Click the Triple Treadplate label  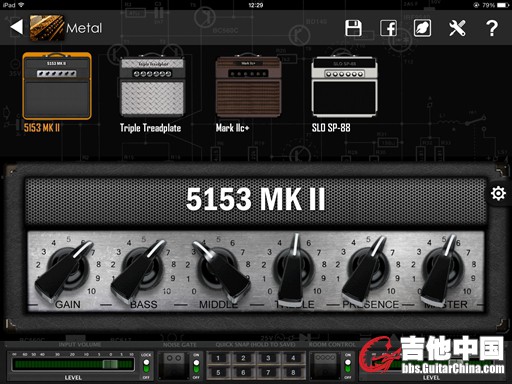(x=150, y=128)
